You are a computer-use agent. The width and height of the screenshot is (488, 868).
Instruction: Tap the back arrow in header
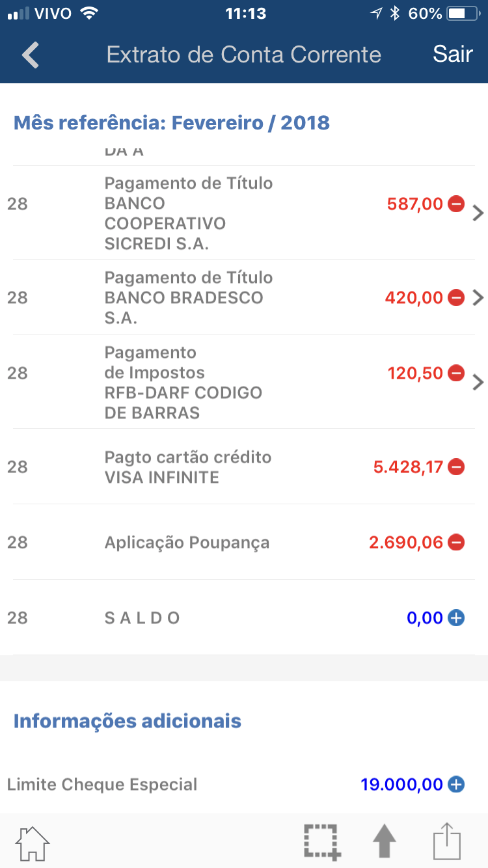(x=31, y=55)
